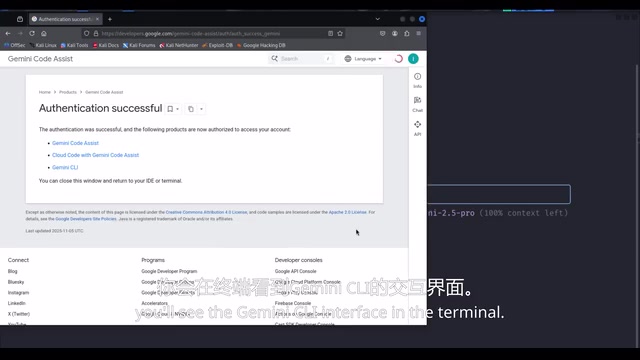Go to Home breadcrumb

[x=44, y=92]
